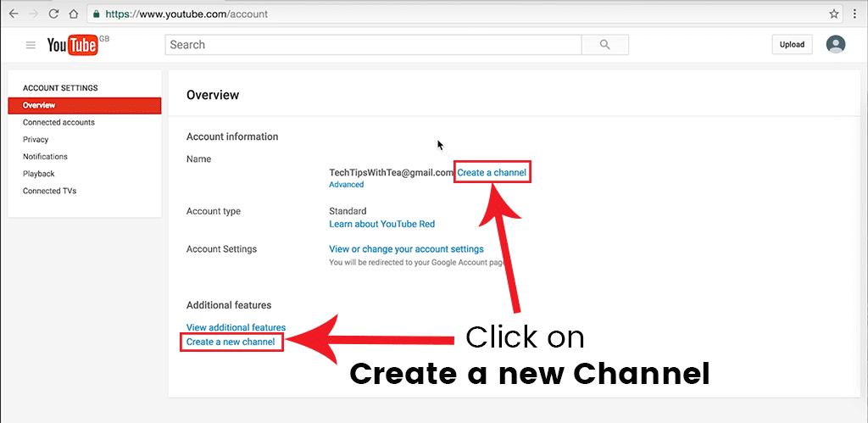Click the Create a channel link

click(x=492, y=173)
